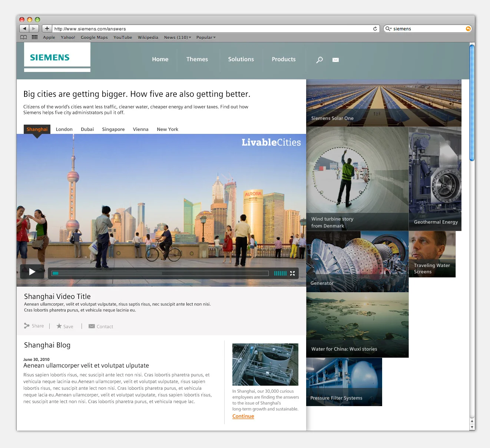This screenshot has height=448, width=490.
Task: Click the LivableCities video overlay title
Action: [271, 142]
